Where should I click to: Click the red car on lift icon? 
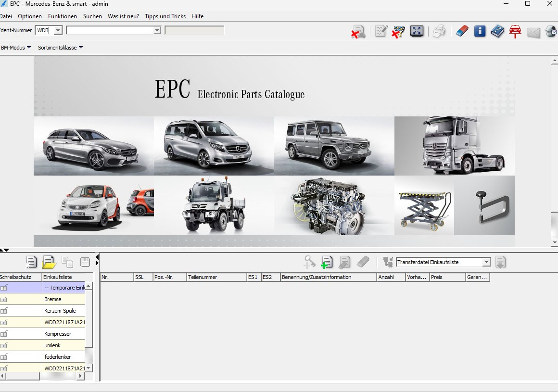coord(515,31)
